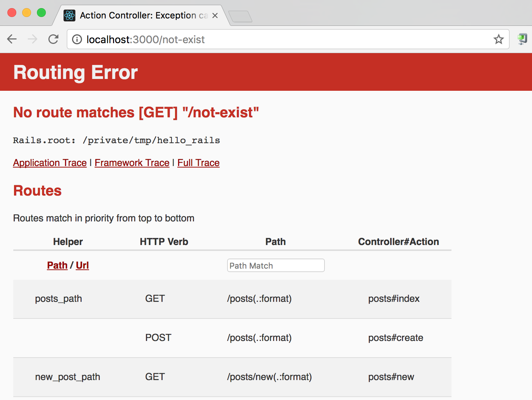Image resolution: width=532 pixels, height=400 pixels.
Task: Switch route helpers to Path
Action: 57,265
